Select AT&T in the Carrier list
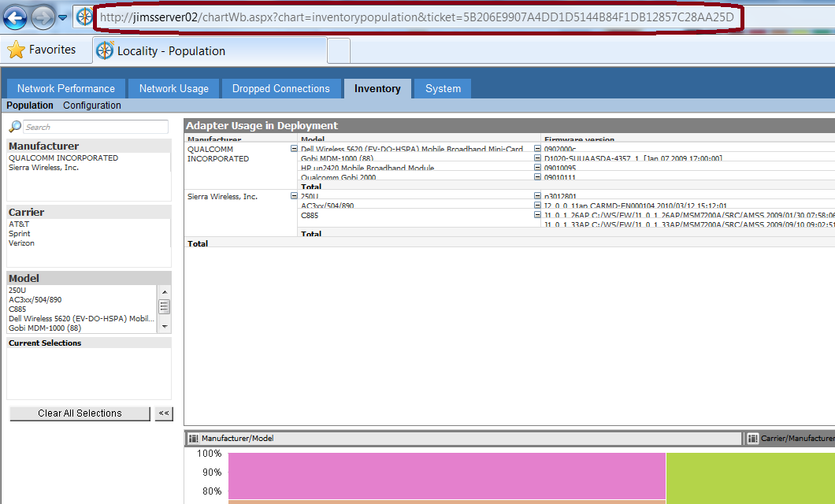This screenshot has width=835, height=504. (x=19, y=224)
